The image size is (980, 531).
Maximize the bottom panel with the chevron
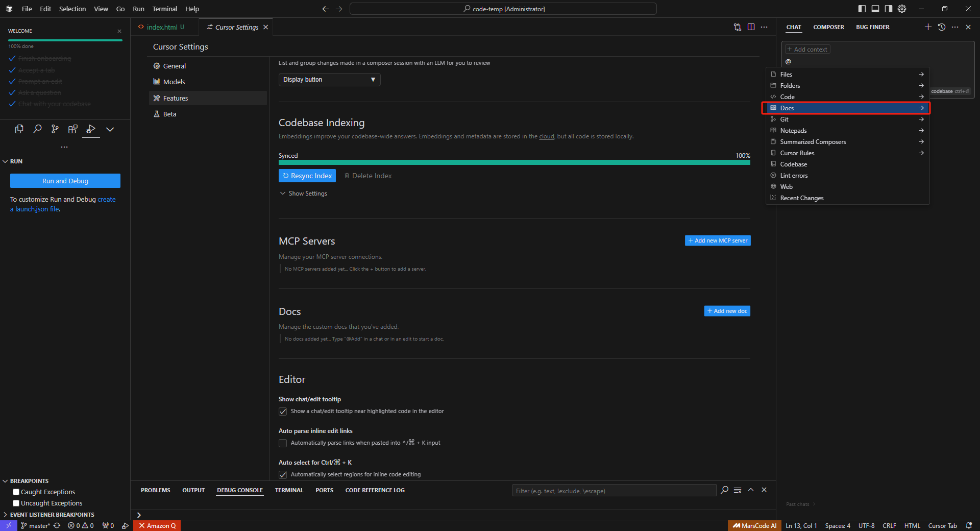[x=751, y=490]
